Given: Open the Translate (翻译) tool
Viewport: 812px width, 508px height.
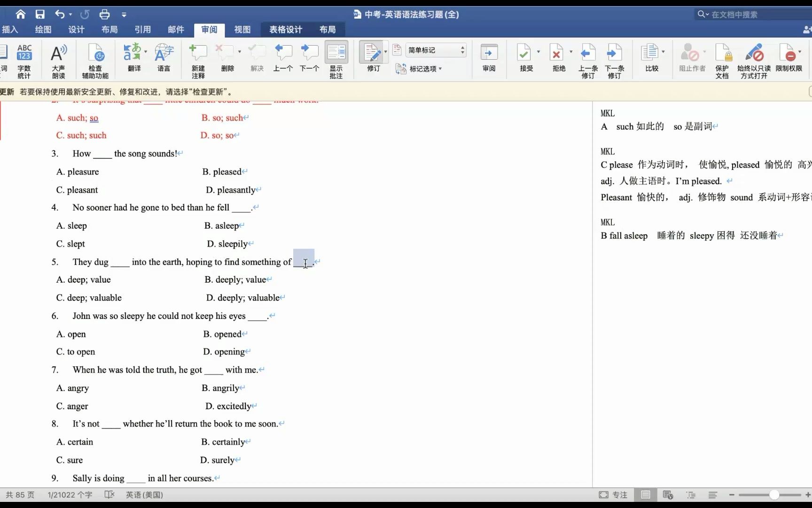Looking at the screenshot, I should pos(133,57).
